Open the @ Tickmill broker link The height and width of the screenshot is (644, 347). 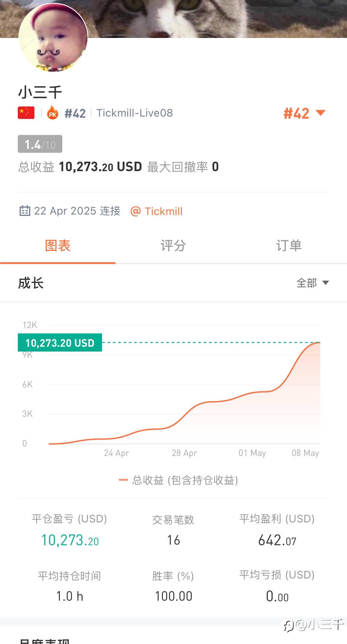[x=157, y=211]
